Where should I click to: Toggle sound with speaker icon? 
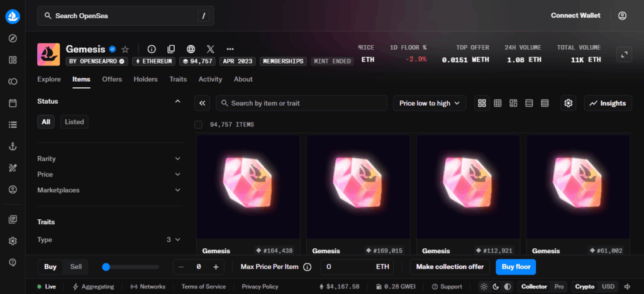pyautogui.click(x=628, y=286)
